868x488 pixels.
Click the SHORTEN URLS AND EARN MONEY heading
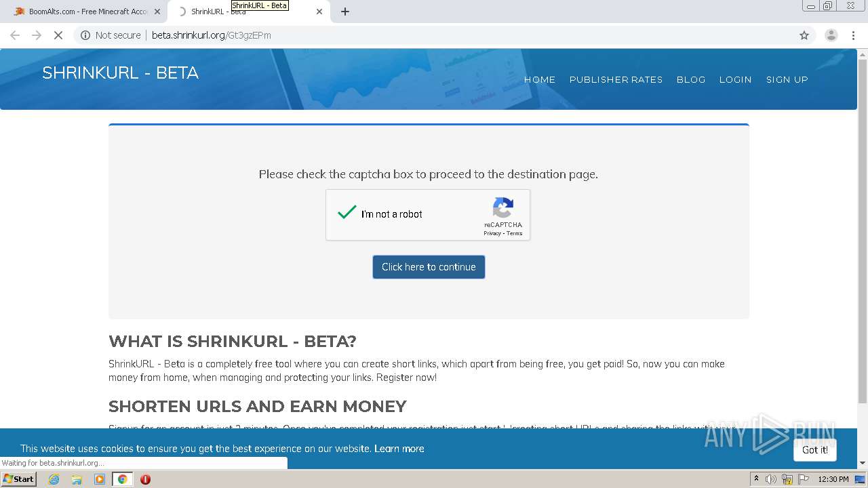point(258,406)
